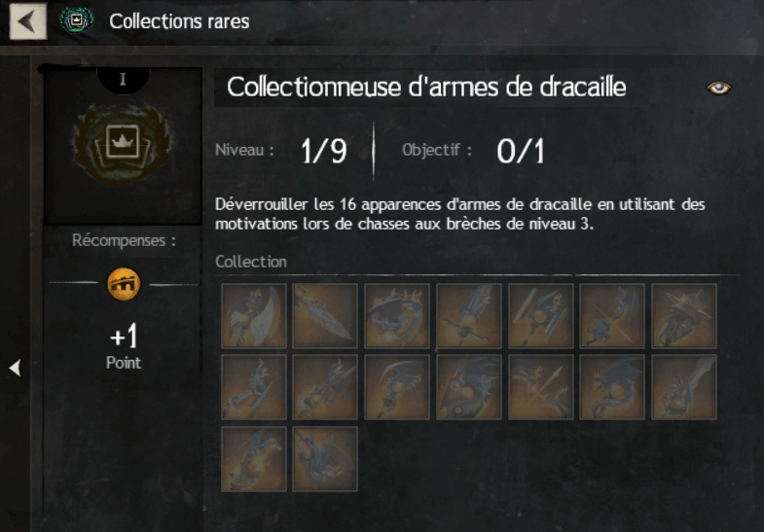The width and height of the screenshot is (764, 532).
Task: Open the Collections rares header title
Action: click(179, 21)
